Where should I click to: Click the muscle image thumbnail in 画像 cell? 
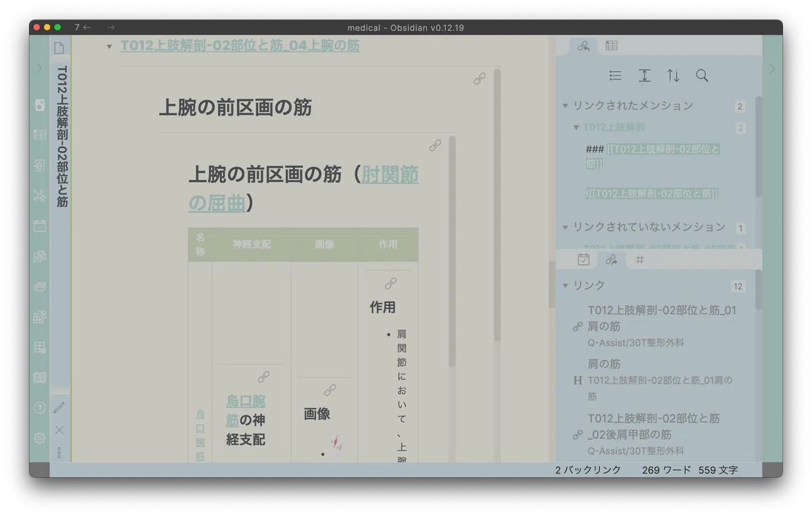[338, 445]
